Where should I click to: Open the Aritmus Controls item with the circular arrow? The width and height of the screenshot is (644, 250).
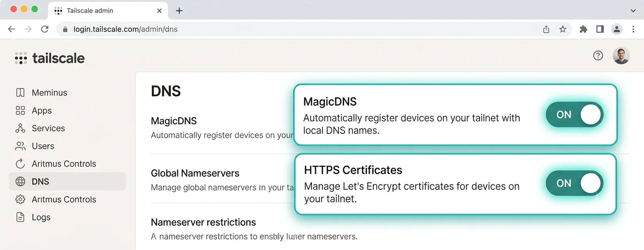(x=67, y=164)
